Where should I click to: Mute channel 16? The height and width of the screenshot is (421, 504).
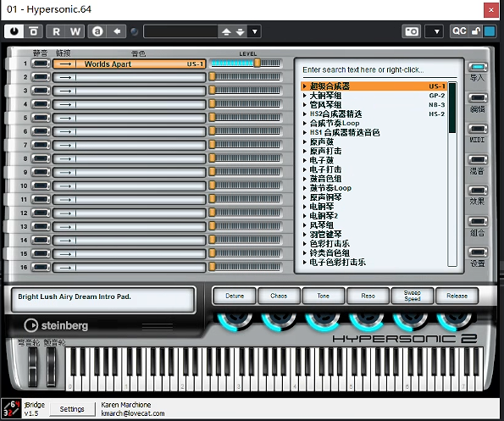coord(41,268)
